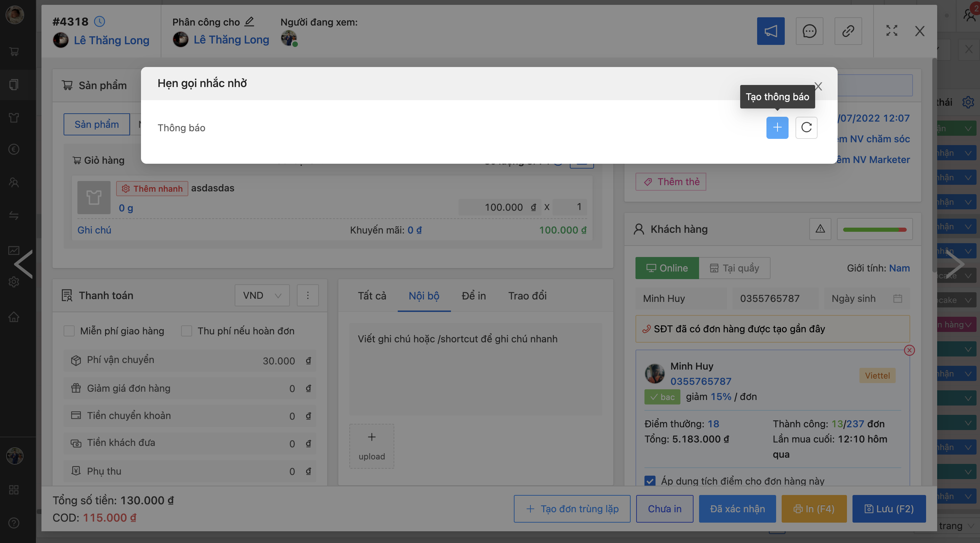The image size is (980, 543).
Task: Remove customer card with red X circle
Action: (909, 350)
